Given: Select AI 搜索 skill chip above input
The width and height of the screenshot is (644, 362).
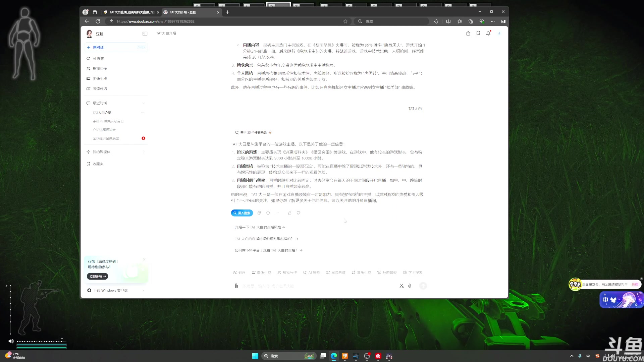Looking at the screenshot, I should [311, 273].
